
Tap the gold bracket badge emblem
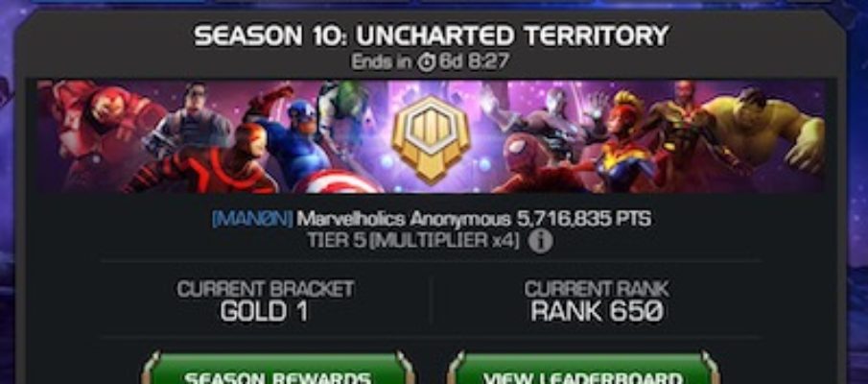[431, 138]
